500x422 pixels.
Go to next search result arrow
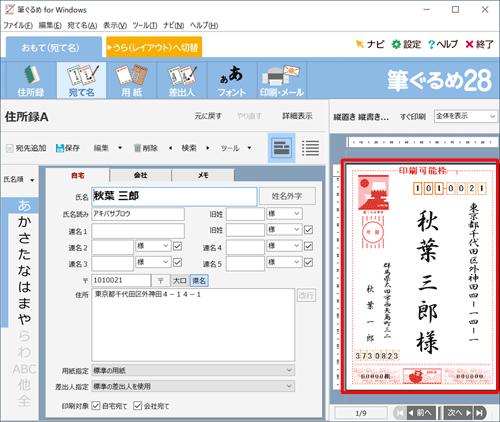tap(208, 148)
